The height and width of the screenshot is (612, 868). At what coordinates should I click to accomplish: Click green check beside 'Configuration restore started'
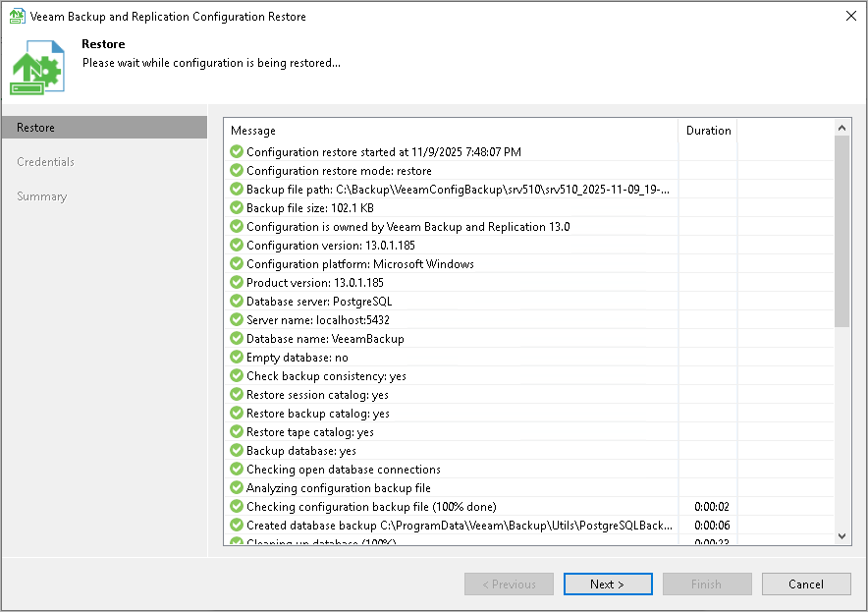[235, 152]
